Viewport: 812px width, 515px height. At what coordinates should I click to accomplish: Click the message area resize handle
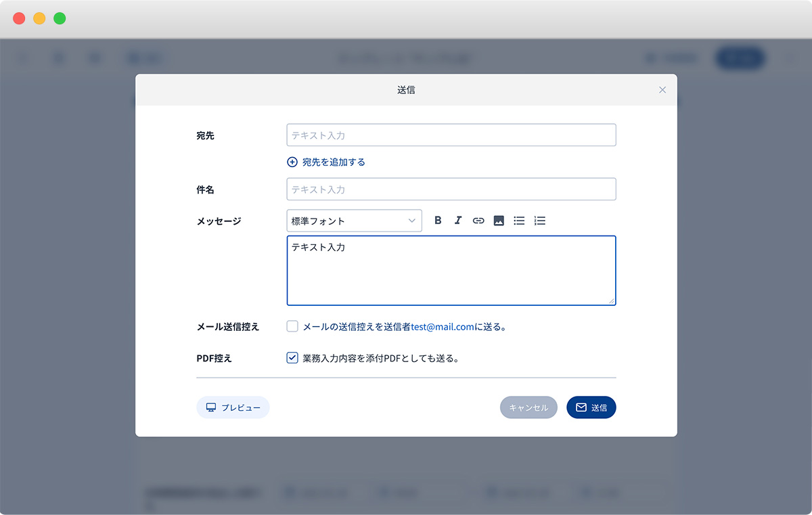pos(612,300)
